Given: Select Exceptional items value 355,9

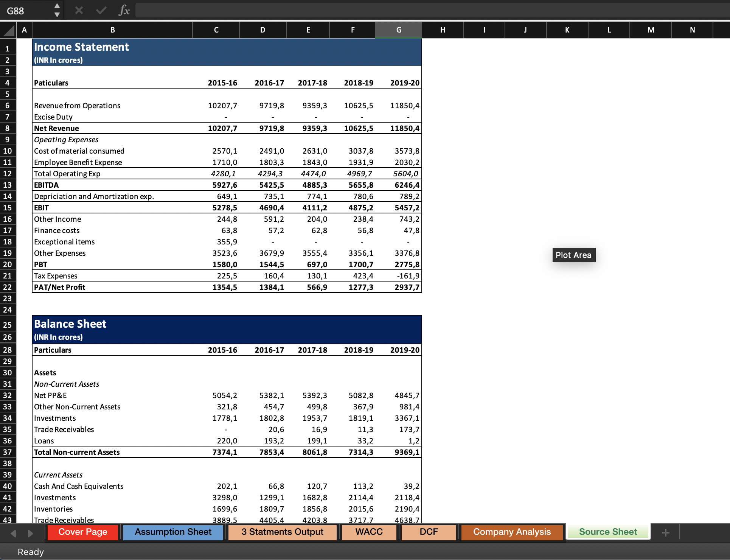Looking at the screenshot, I should 227,242.
